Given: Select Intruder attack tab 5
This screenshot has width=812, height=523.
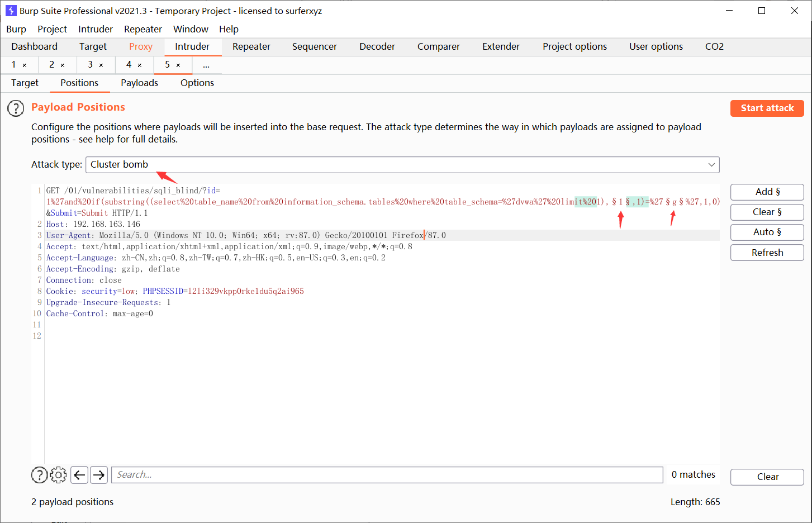Looking at the screenshot, I should tap(168, 65).
